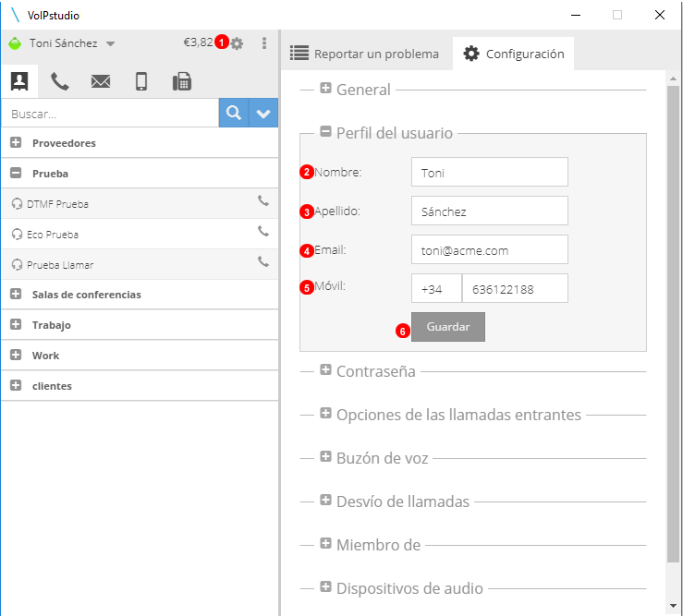Save the profile with Guardar button
Viewport: 683px width, 616px height.
447,327
